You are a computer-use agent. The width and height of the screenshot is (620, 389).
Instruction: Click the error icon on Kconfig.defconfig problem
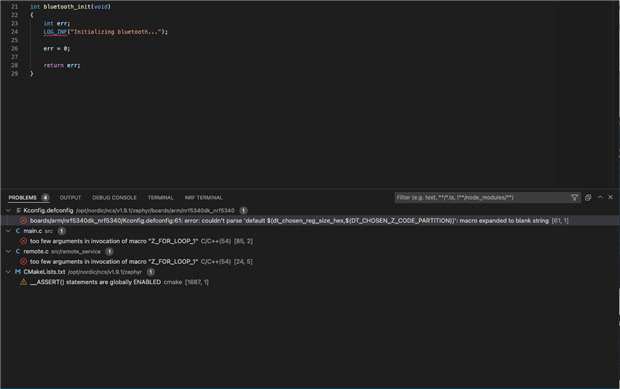click(23, 221)
